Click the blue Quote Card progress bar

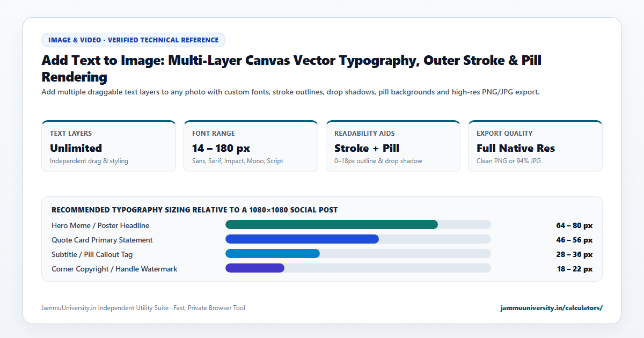point(302,239)
